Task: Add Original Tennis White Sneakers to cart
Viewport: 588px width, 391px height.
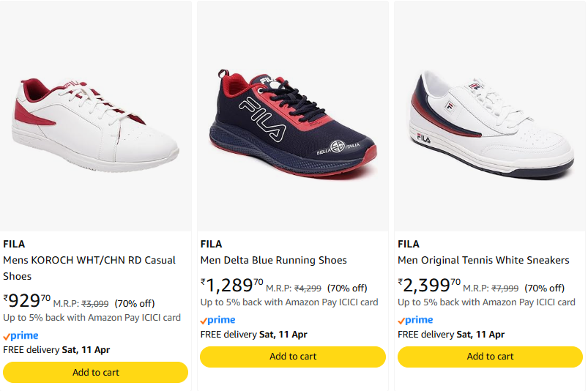Action: [x=490, y=357]
